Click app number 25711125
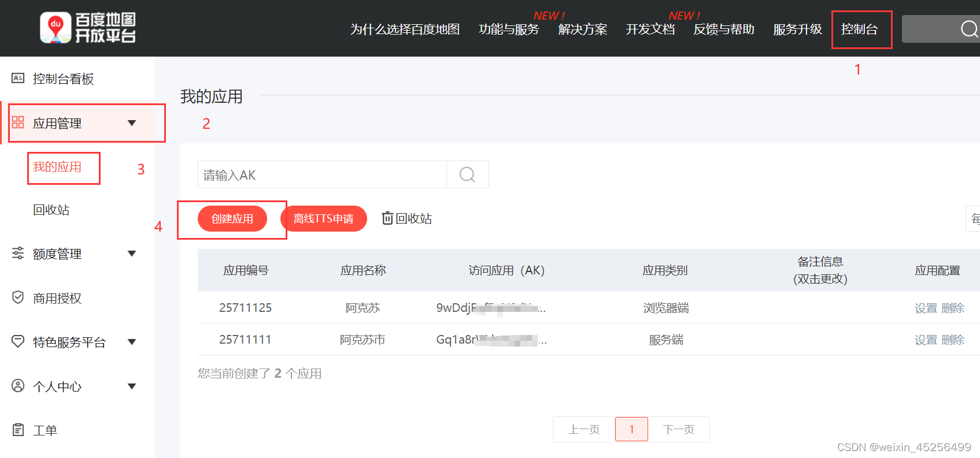 pyautogui.click(x=245, y=308)
